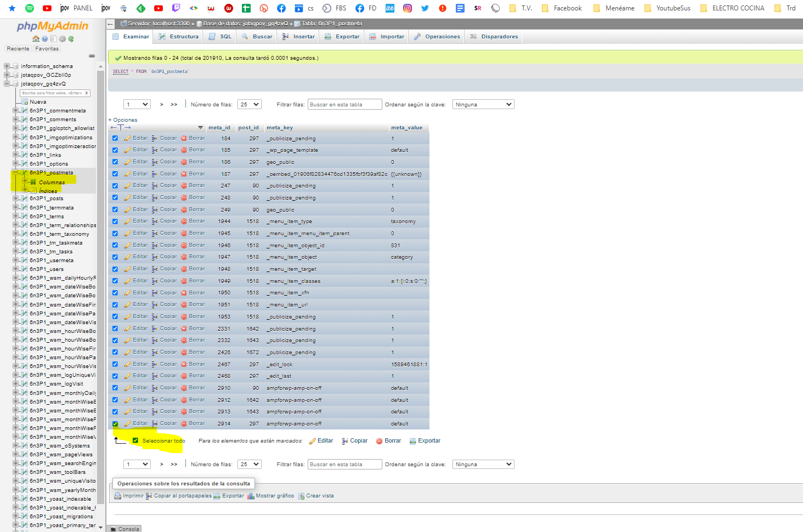Viewport: 803px width, 532px height.
Task: Click the print icon labeled Imprimir
Action: click(117, 496)
